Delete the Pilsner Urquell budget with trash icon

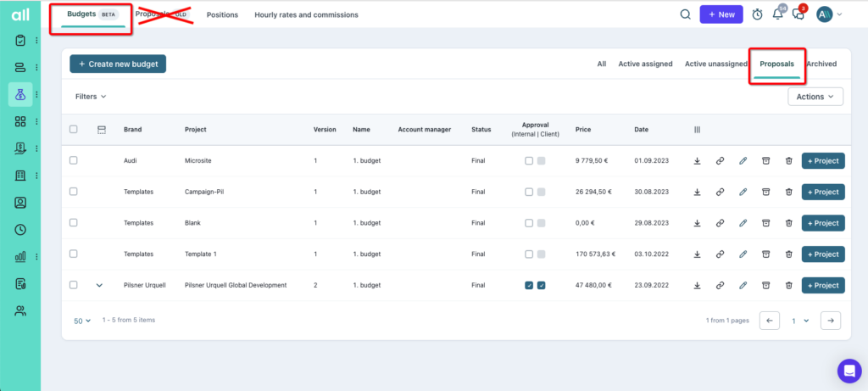point(788,285)
